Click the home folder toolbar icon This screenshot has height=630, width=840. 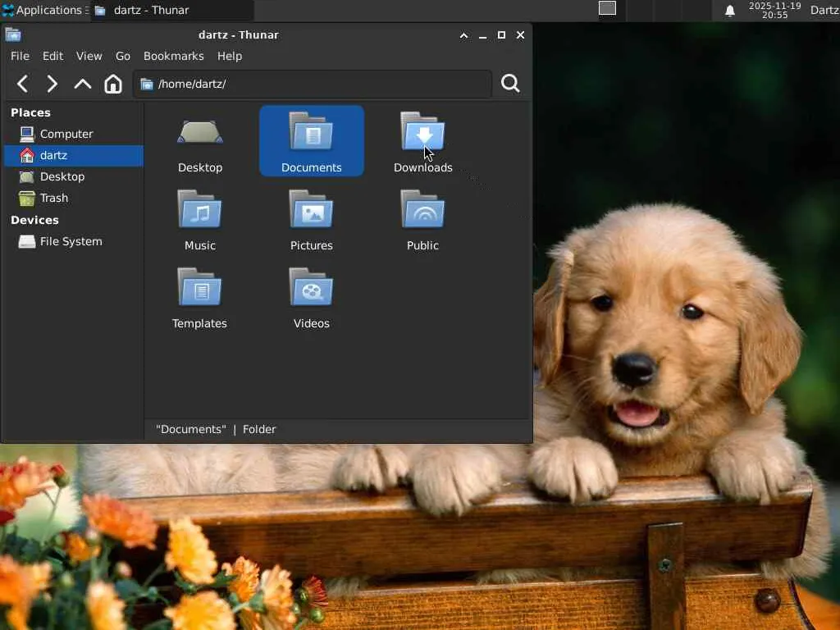113,84
